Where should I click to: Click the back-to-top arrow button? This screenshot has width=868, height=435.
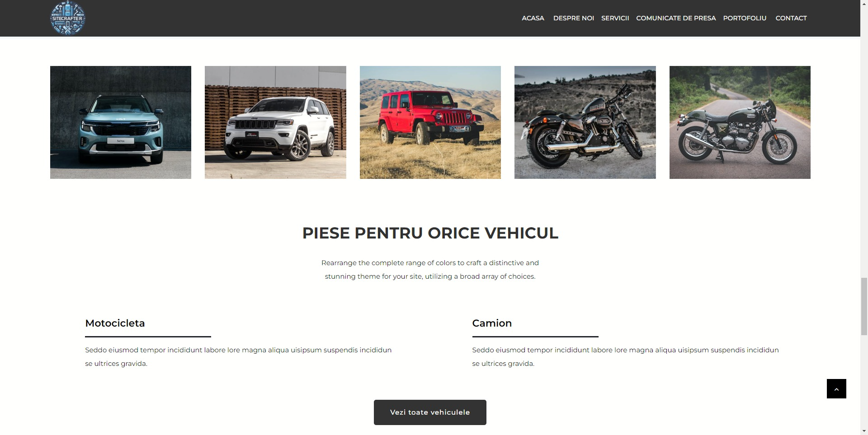coord(836,388)
